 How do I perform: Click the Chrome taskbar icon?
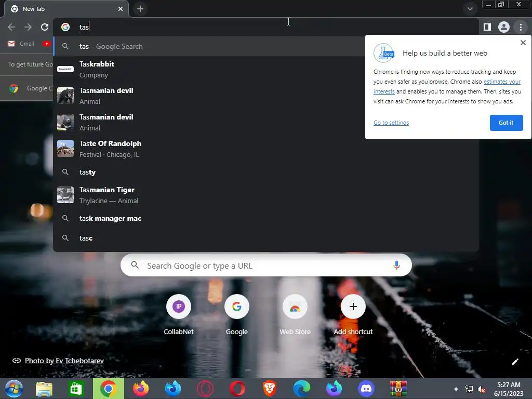108,389
